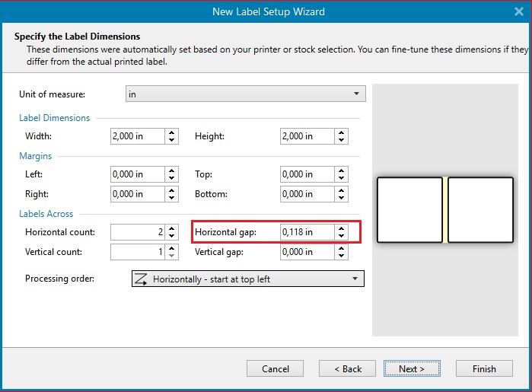Expand the Processing order dropdown
This screenshot has height=392, width=532.
click(x=247, y=279)
